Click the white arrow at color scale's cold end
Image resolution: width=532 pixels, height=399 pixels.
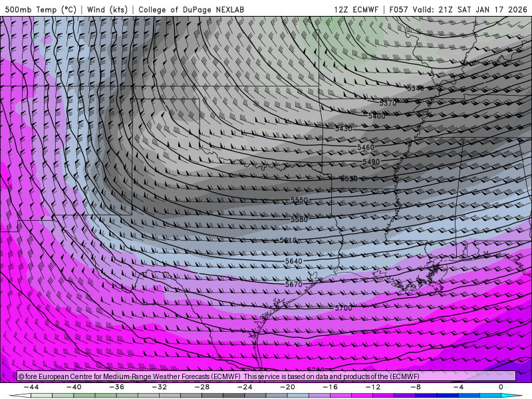(20, 396)
